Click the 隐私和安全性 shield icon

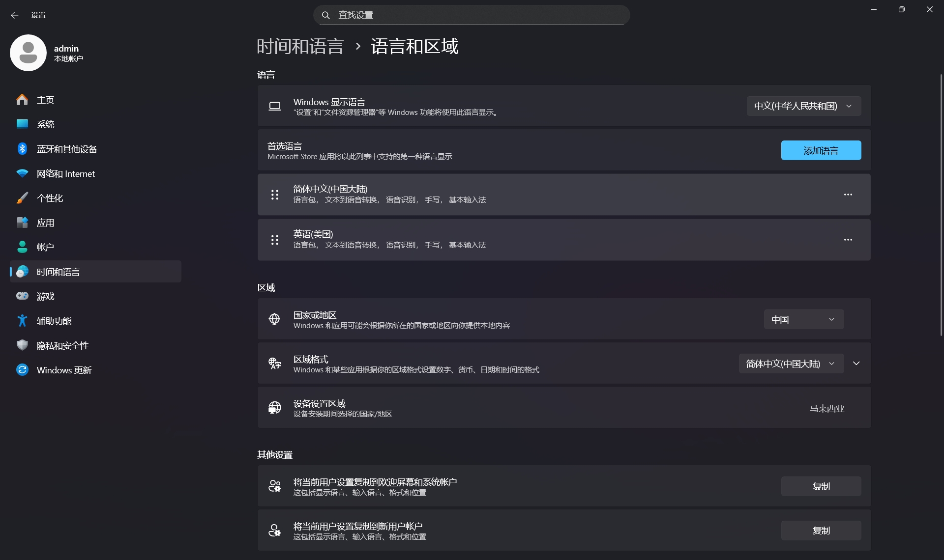pyautogui.click(x=22, y=345)
